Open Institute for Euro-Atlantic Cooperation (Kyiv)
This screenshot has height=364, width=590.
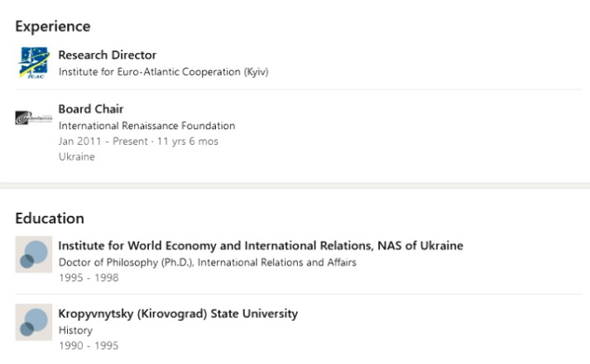163,72
